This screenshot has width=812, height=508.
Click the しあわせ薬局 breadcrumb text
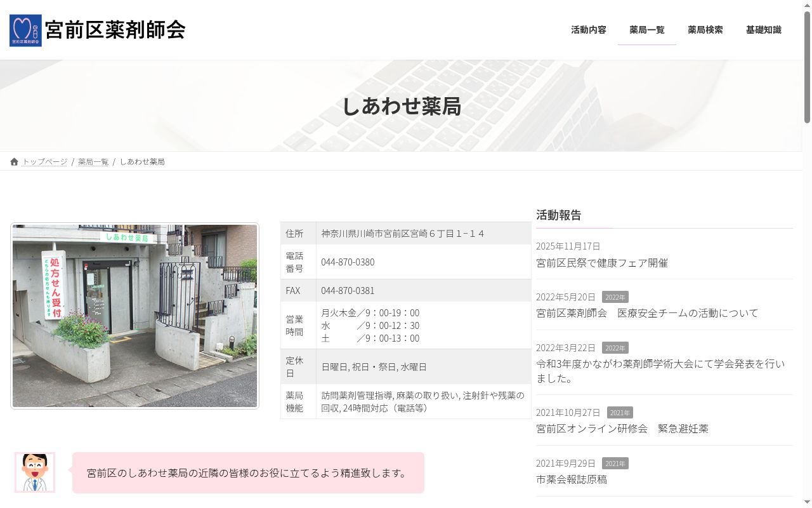[x=142, y=162]
